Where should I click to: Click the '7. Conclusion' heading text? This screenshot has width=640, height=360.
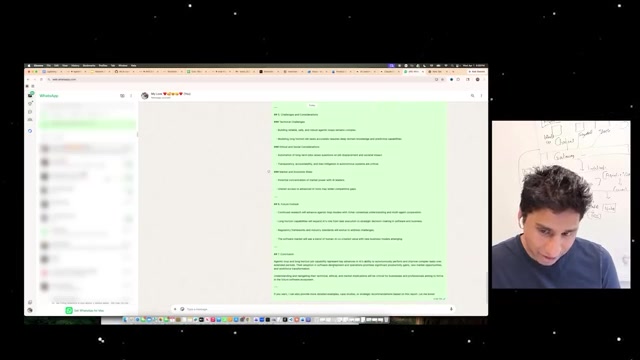[287, 254]
